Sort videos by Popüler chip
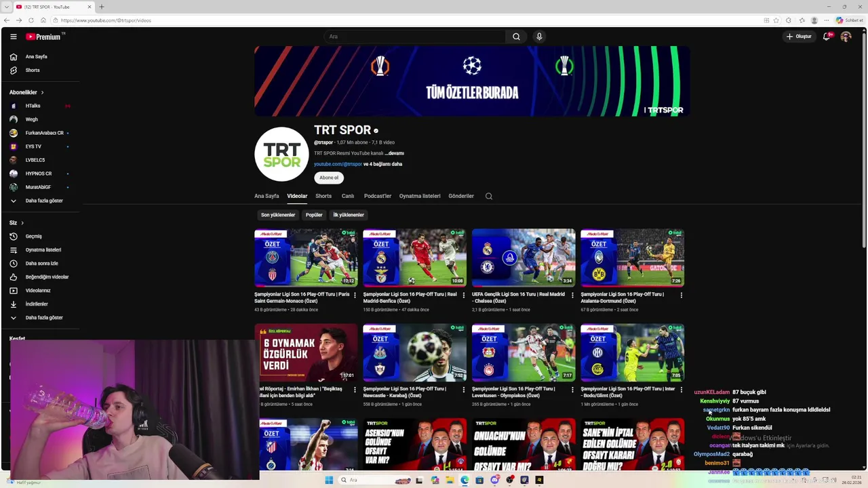 click(314, 215)
